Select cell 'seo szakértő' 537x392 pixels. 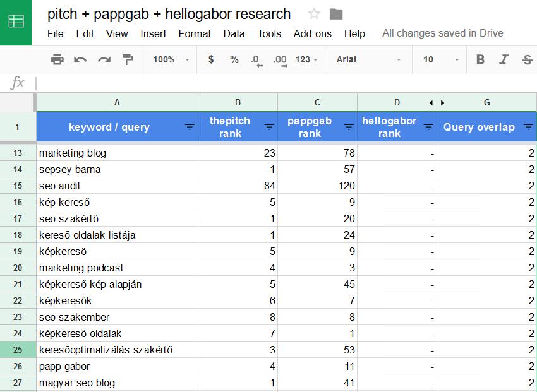(117, 218)
